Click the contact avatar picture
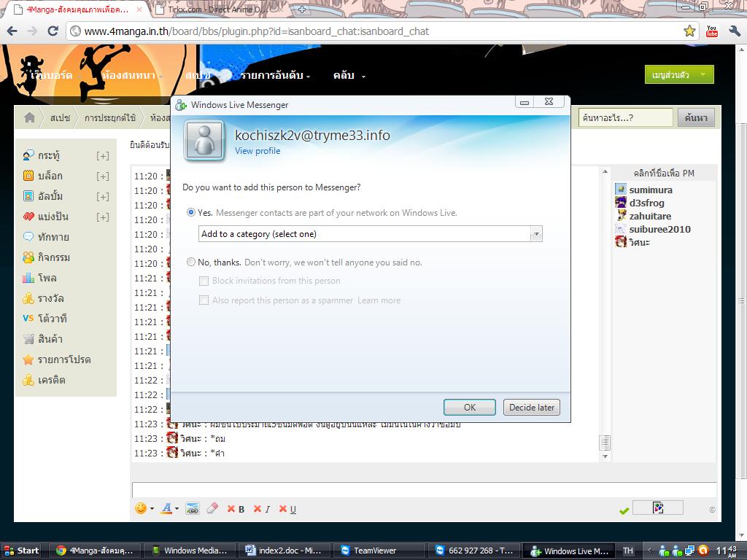The image size is (747, 560). point(204,140)
